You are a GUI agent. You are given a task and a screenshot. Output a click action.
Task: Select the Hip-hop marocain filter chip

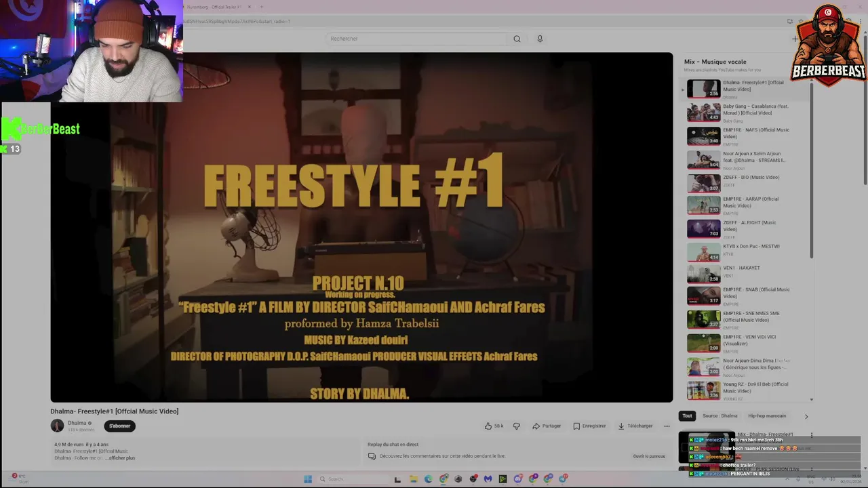point(767,415)
